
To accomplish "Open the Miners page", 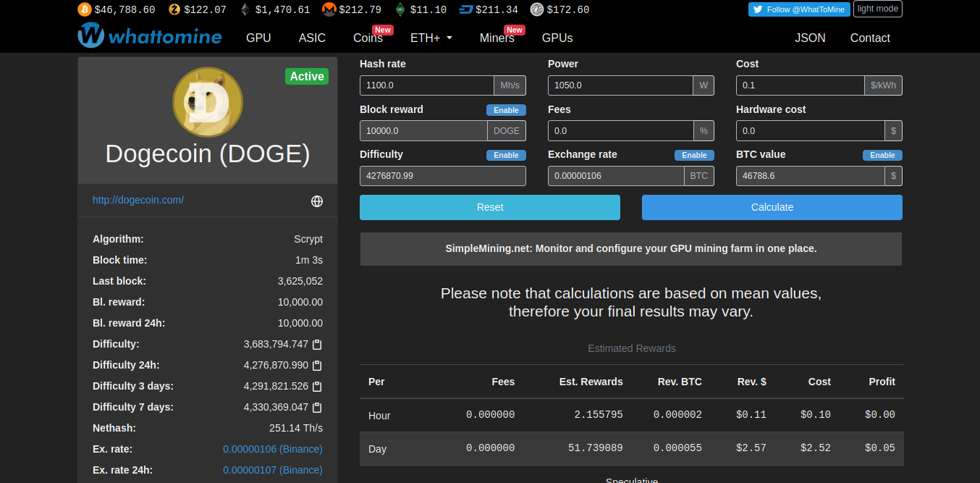I will click(x=497, y=38).
